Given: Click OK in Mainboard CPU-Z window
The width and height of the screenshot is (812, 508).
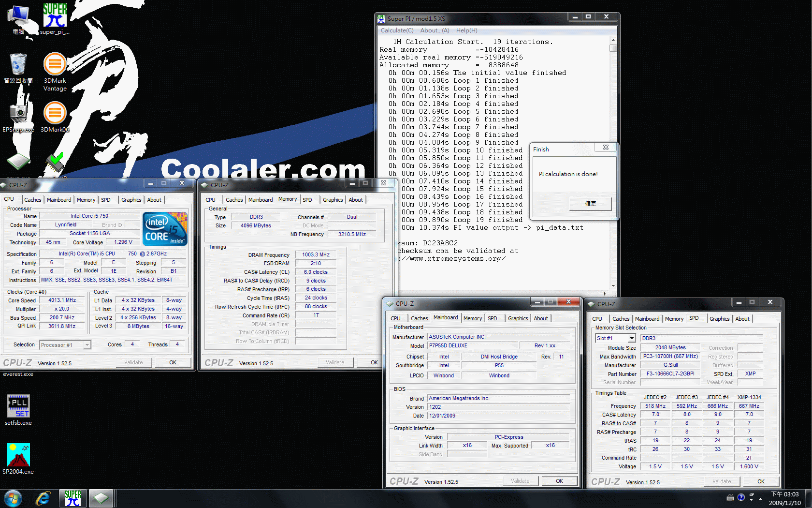Looking at the screenshot, I should coord(559,481).
